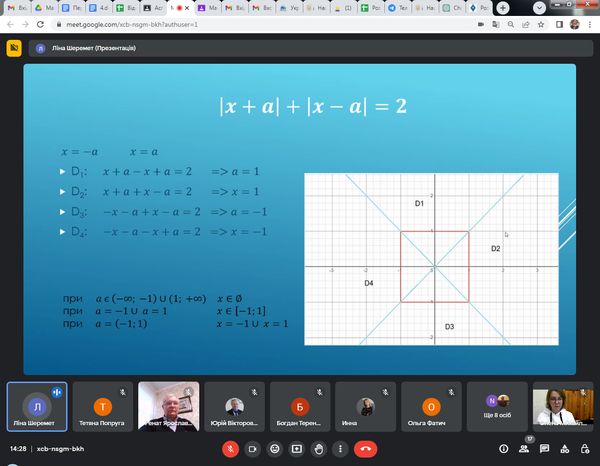Toggle the microphone mute button
Screen dimensions: 600x466
pyautogui.click(x=228, y=449)
